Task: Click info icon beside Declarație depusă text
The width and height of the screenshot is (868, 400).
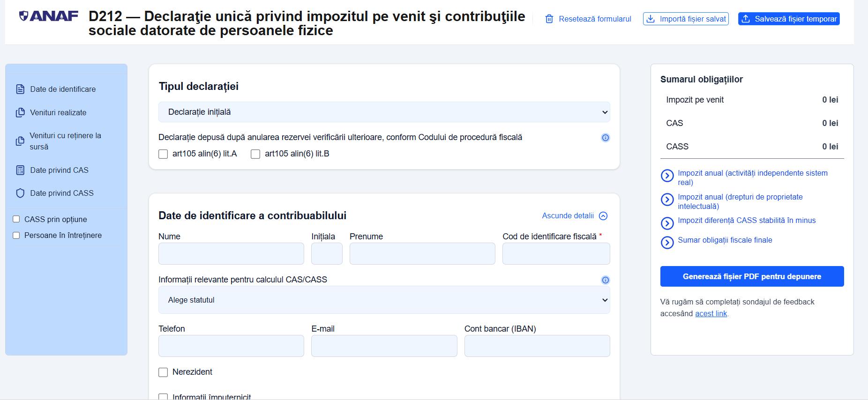Action: [x=606, y=138]
